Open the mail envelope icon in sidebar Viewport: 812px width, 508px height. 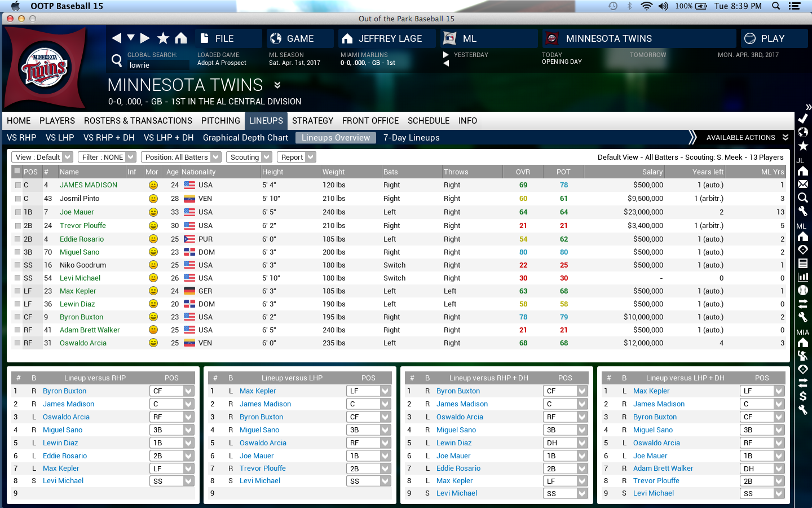[x=803, y=184]
